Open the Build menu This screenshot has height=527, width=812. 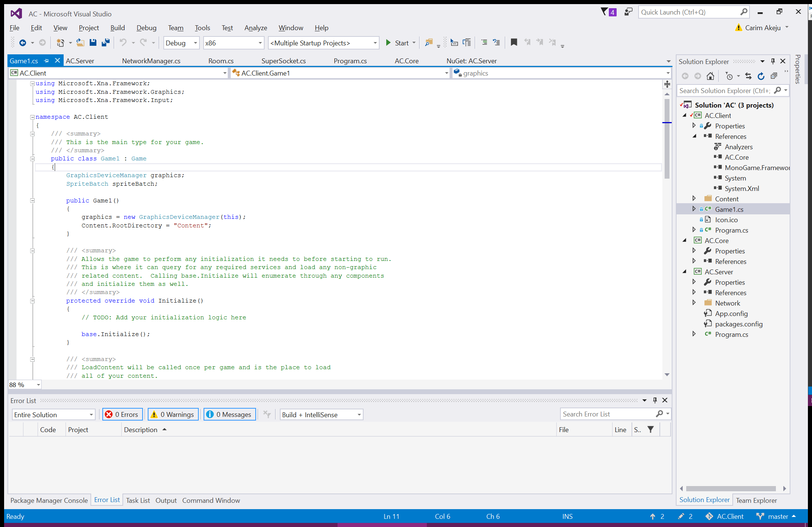click(118, 28)
